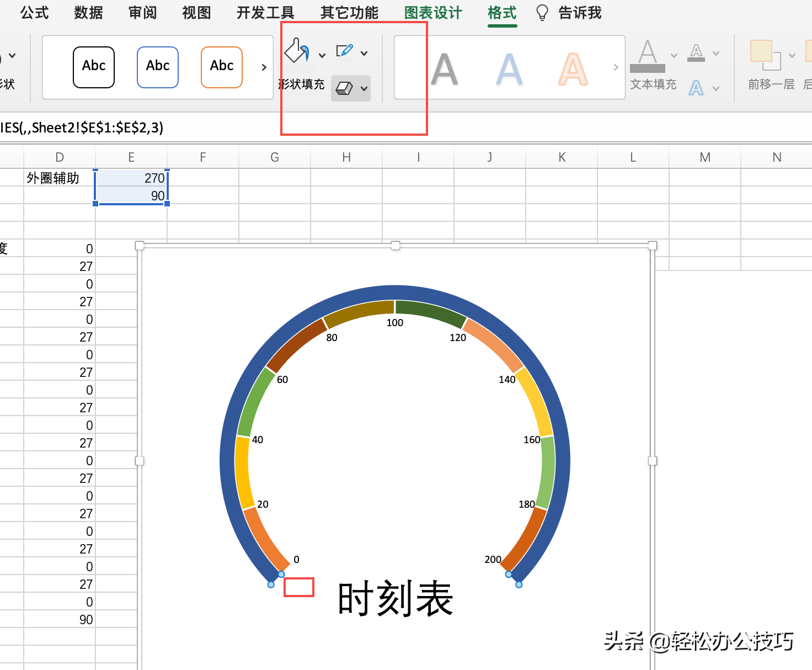Screen dimensions: 812x670
Task: Click the 文本填充 label
Action: coord(653,84)
